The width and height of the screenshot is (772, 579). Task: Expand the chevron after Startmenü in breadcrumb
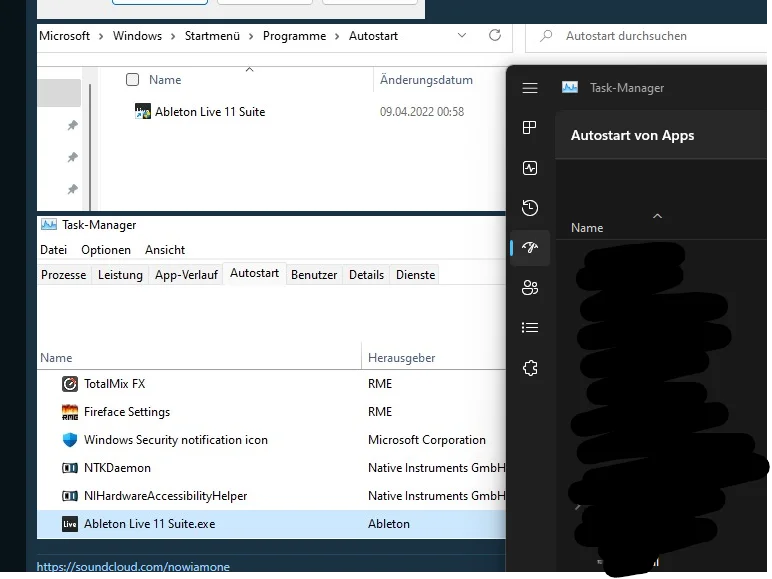[251, 36]
